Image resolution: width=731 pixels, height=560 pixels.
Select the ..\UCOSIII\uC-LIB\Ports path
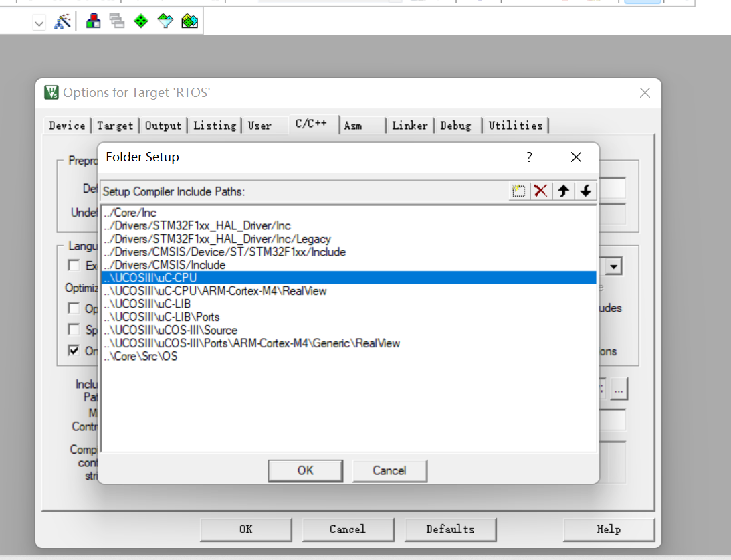pyautogui.click(x=348, y=317)
